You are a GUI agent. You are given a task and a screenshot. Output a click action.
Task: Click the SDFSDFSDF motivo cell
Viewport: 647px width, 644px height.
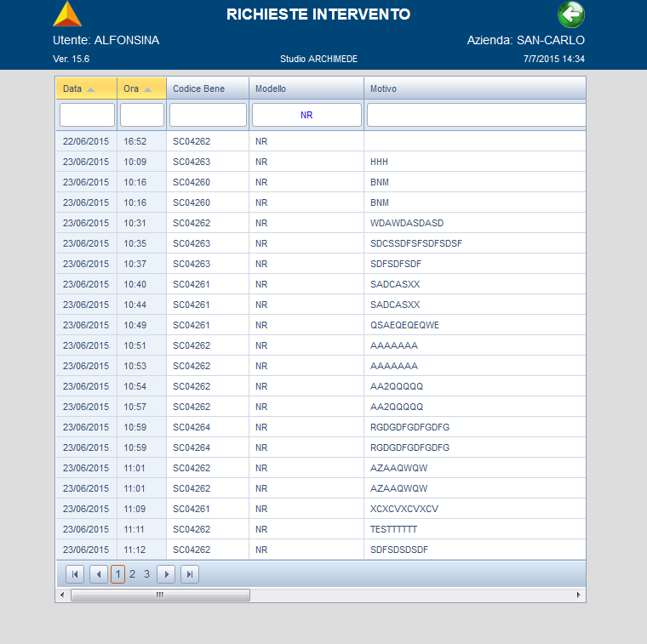pos(474,264)
